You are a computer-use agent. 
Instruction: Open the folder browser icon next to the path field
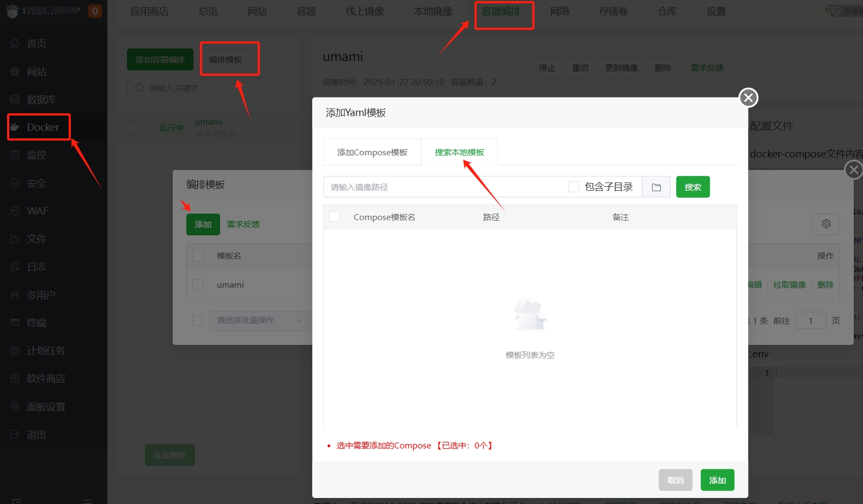(x=657, y=187)
